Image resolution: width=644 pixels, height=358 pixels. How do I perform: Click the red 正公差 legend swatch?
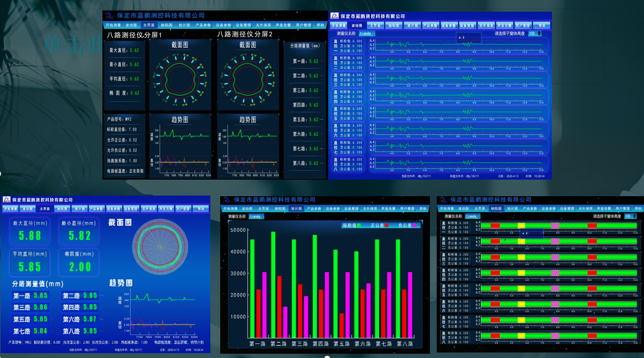tap(388, 226)
